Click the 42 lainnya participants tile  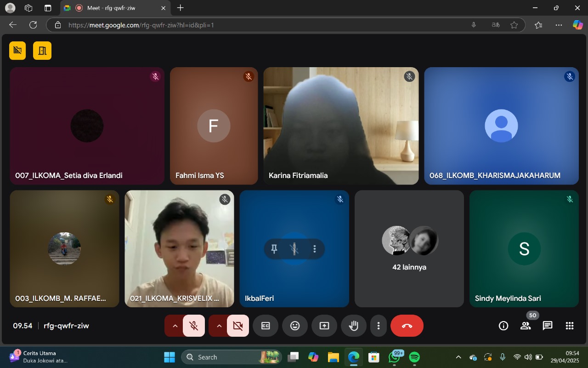(x=409, y=248)
